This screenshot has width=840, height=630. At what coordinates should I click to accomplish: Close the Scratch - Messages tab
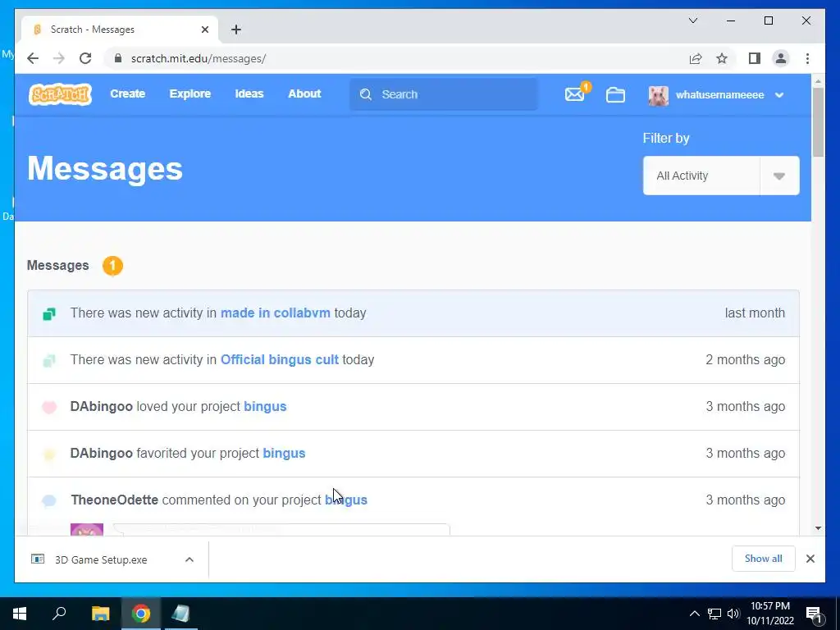click(x=204, y=30)
